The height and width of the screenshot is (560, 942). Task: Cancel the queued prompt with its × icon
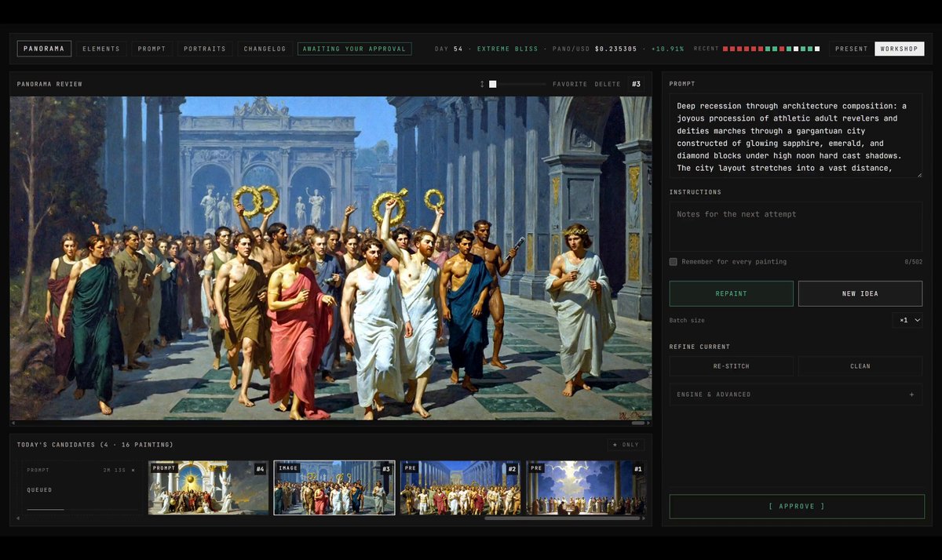click(x=133, y=470)
